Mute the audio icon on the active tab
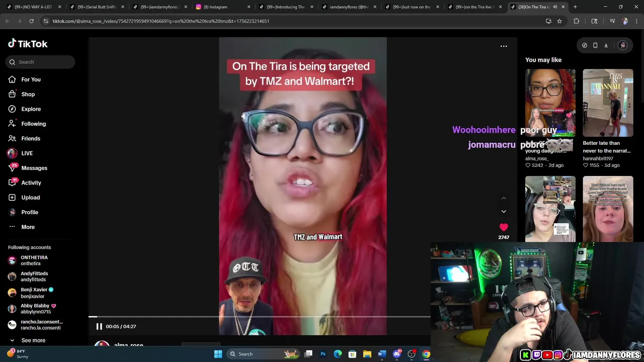 click(x=555, y=7)
